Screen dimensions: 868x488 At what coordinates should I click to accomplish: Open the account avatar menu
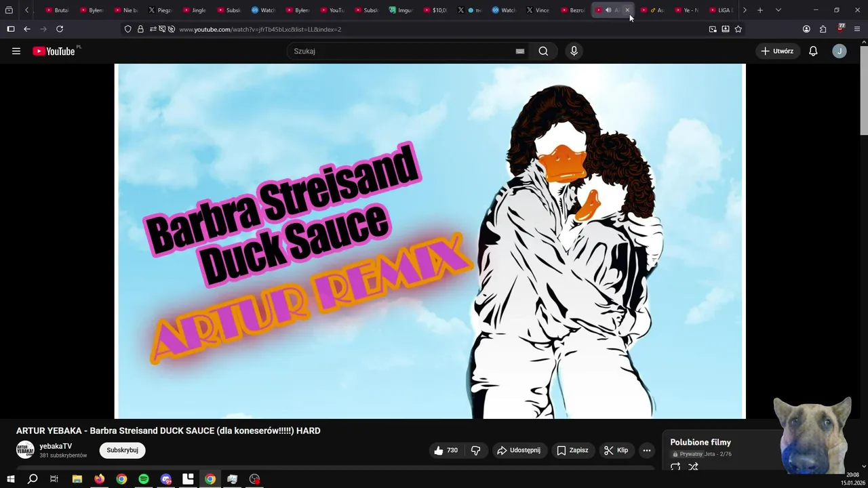[x=840, y=51]
